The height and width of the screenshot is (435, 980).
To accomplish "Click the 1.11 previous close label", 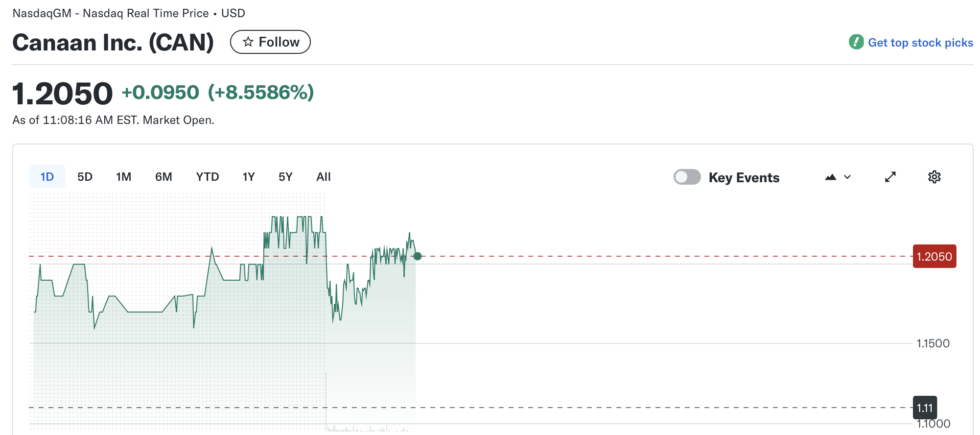I will [x=925, y=408].
